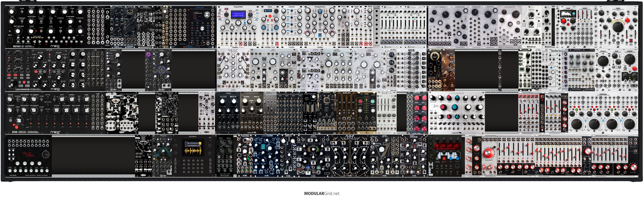Select the Natural Gate module
Viewport: 644px width, 197px height.
pyautogui.click(x=346, y=113)
